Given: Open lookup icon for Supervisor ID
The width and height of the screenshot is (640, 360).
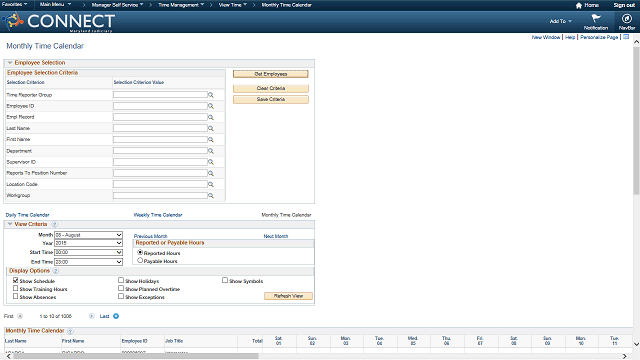Looking at the screenshot, I should click(x=211, y=162).
